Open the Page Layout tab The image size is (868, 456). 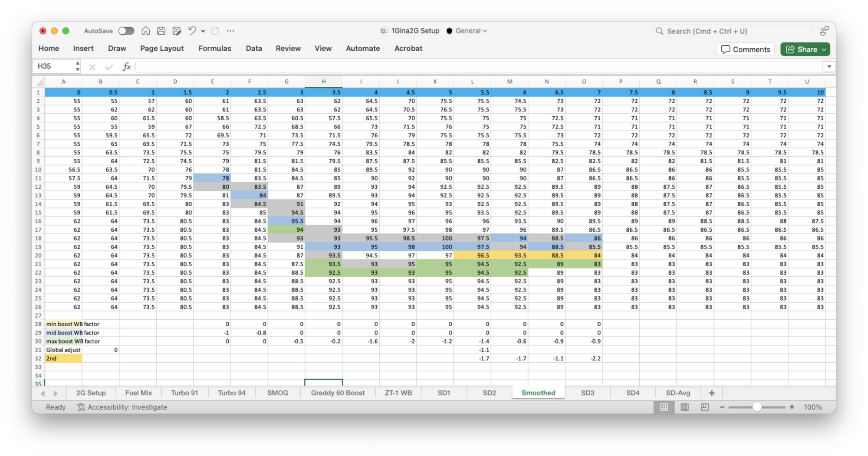162,49
